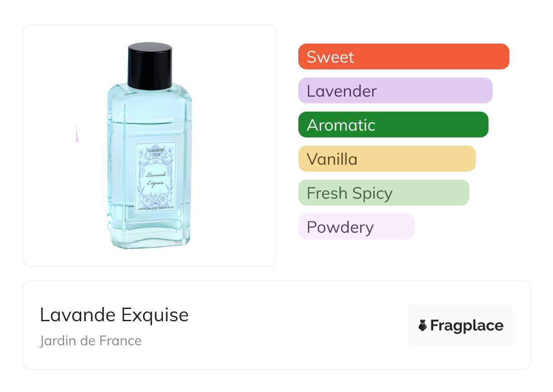Image resolution: width=553 pixels, height=392 pixels.
Task: Select the red Sweet accord bar
Action: tap(403, 57)
